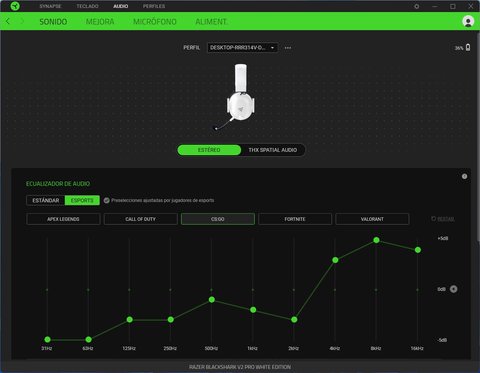Viewport: 480px width, 373px height.
Task: Click the 1kHz slider handle
Action: pyautogui.click(x=253, y=310)
